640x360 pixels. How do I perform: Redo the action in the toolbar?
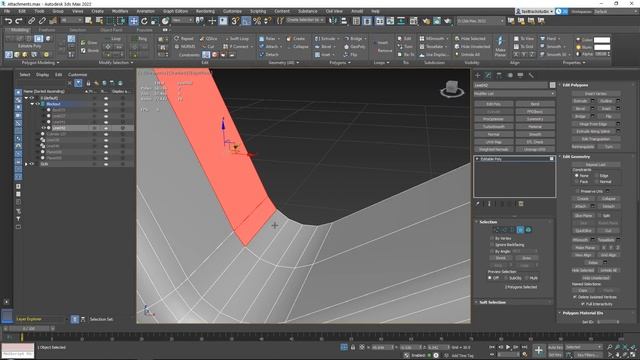pyautogui.click(x=19, y=20)
